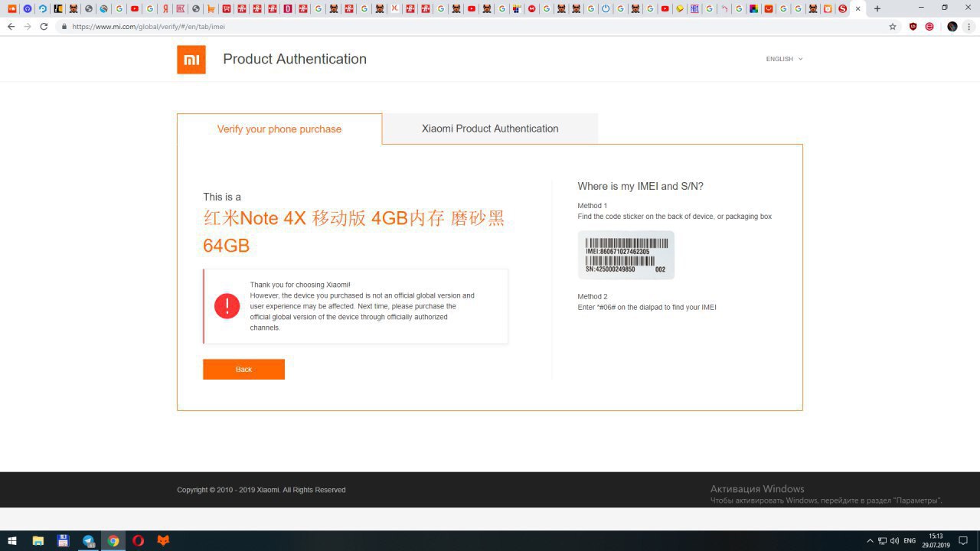Close the current active tab
The image size is (980, 551).
(x=857, y=8)
